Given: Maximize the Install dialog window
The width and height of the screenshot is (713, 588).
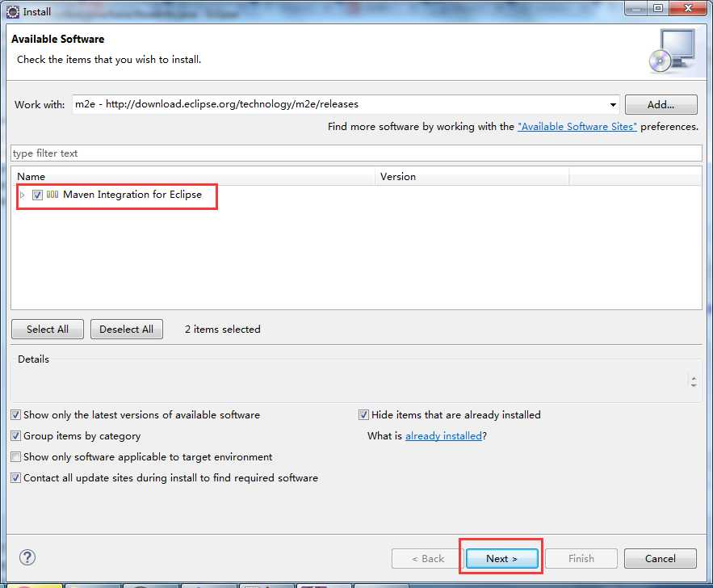Looking at the screenshot, I should pos(658,8).
